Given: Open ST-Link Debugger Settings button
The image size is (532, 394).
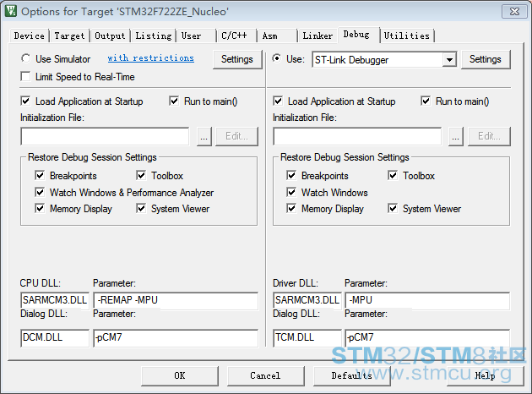Looking at the screenshot, I should tap(486, 59).
